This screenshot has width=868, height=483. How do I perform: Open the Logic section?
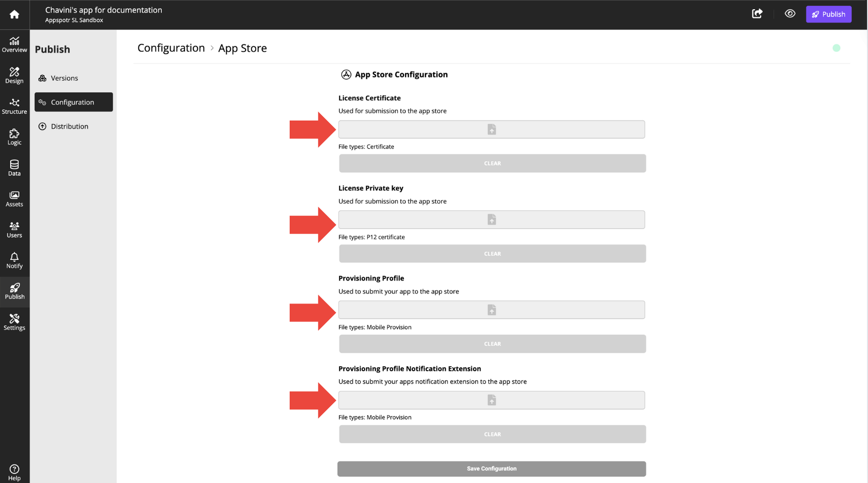(15, 137)
